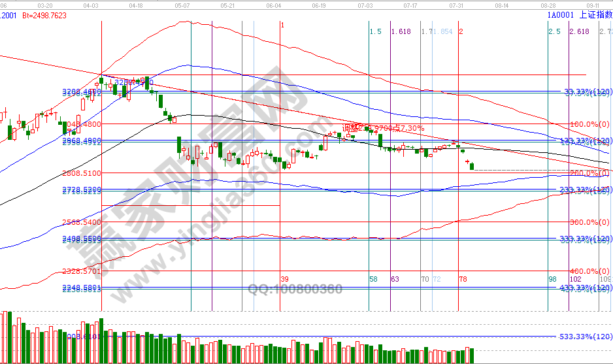
Task: Click the red bar count label 78
Action: click(463, 279)
